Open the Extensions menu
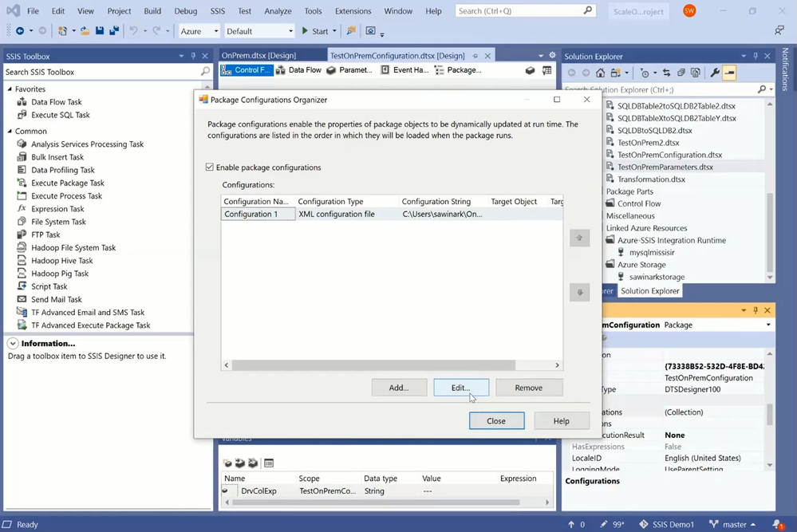797x532 pixels. click(353, 10)
